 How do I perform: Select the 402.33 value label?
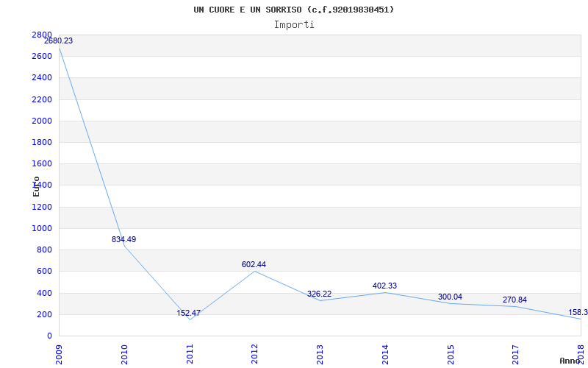(x=384, y=286)
